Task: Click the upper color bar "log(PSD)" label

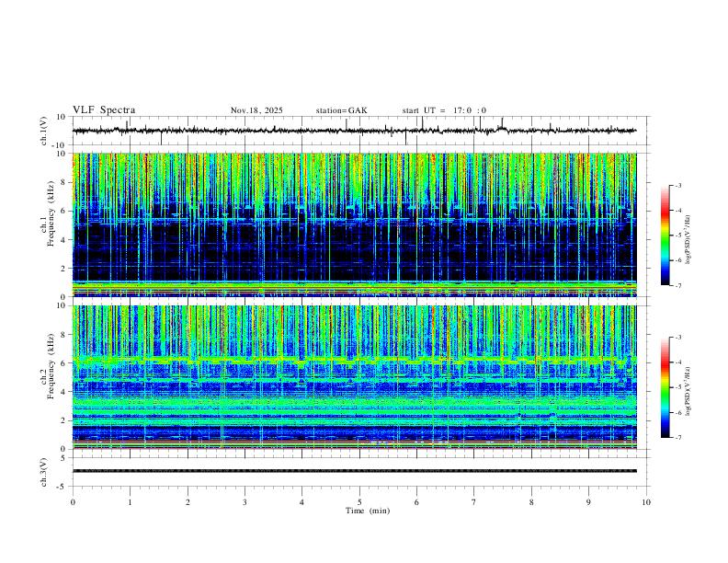Action: (688, 240)
